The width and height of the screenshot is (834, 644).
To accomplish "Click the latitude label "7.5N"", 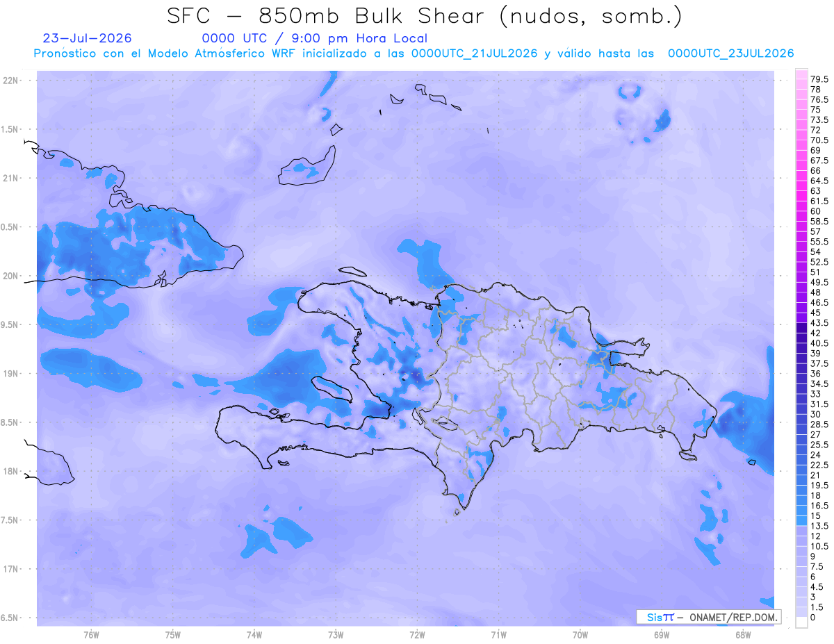I will (10, 520).
